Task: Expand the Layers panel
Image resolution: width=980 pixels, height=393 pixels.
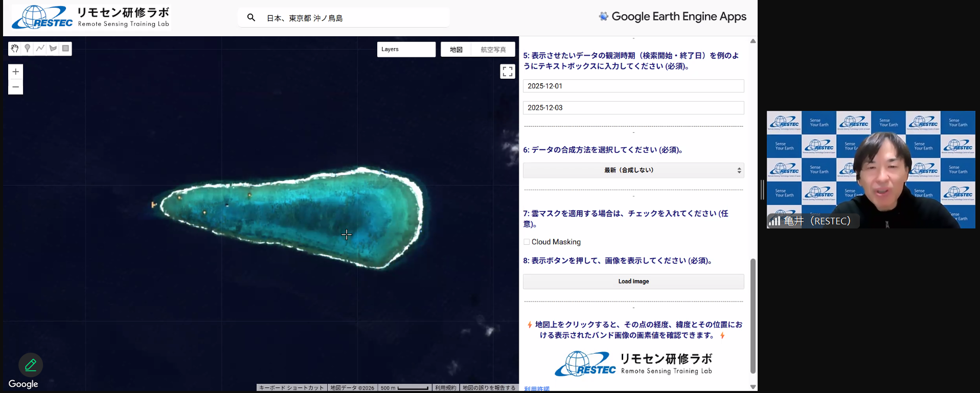Action: pyautogui.click(x=406, y=50)
